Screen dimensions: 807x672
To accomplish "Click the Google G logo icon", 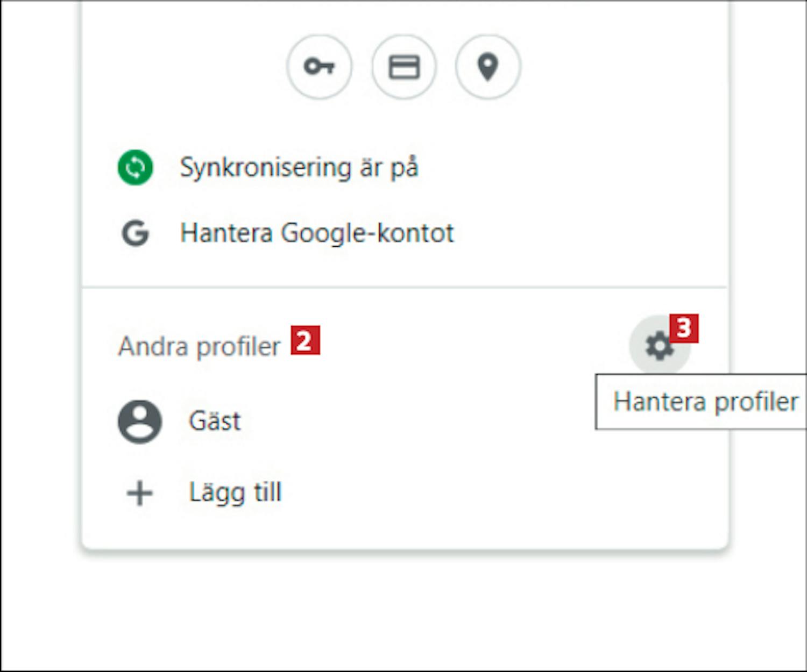I will click(135, 233).
